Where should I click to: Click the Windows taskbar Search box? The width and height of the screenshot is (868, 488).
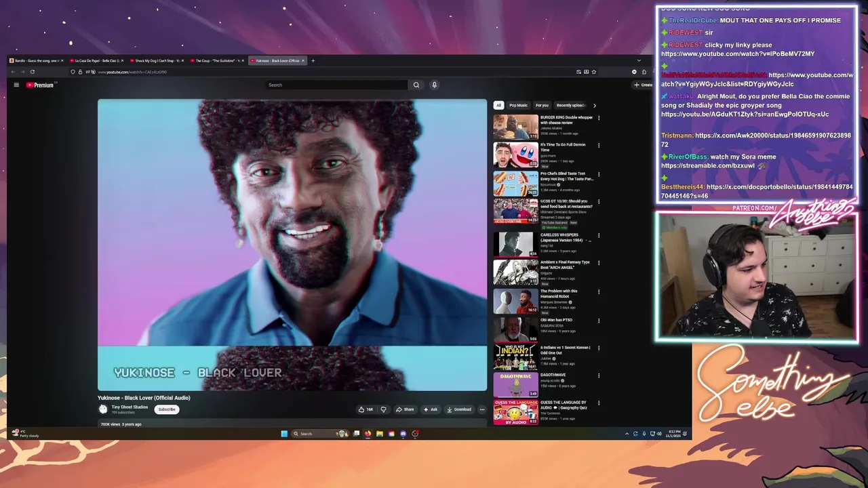pos(320,434)
